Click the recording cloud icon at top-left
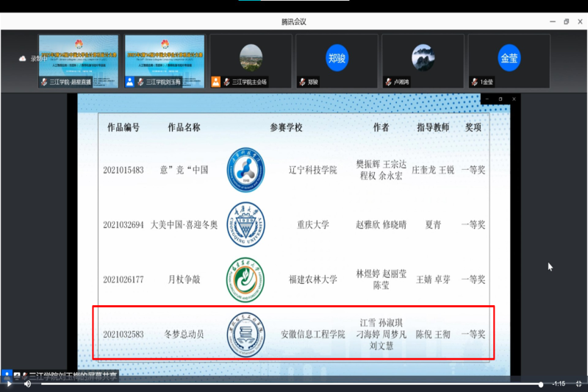588x392 pixels. 23,58
